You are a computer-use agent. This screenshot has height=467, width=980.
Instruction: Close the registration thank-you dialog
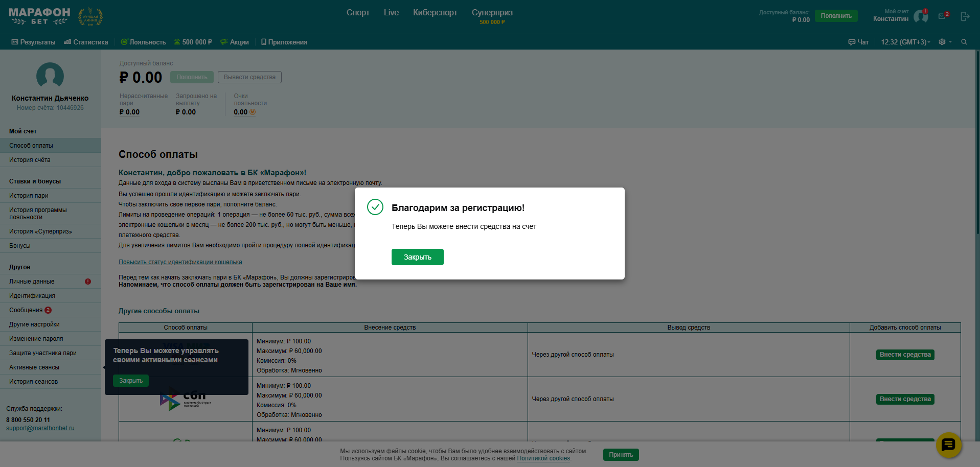coord(417,257)
